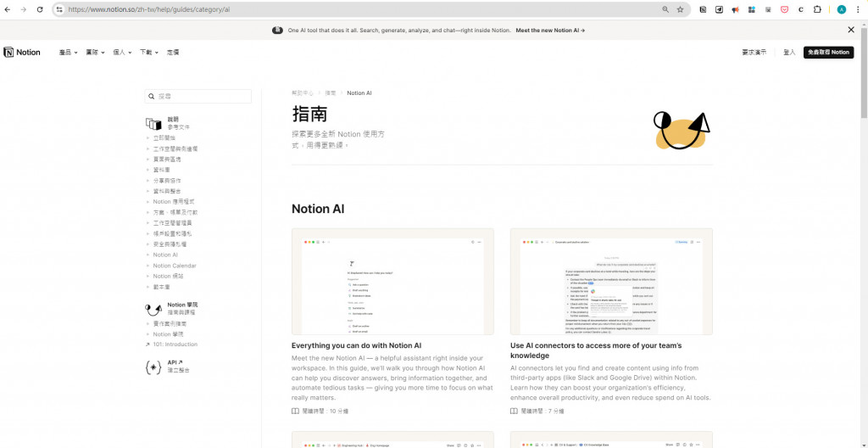Click the AI face icon in announcement banner
The width and height of the screenshot is (868, 448).
(x=277, y=31)
